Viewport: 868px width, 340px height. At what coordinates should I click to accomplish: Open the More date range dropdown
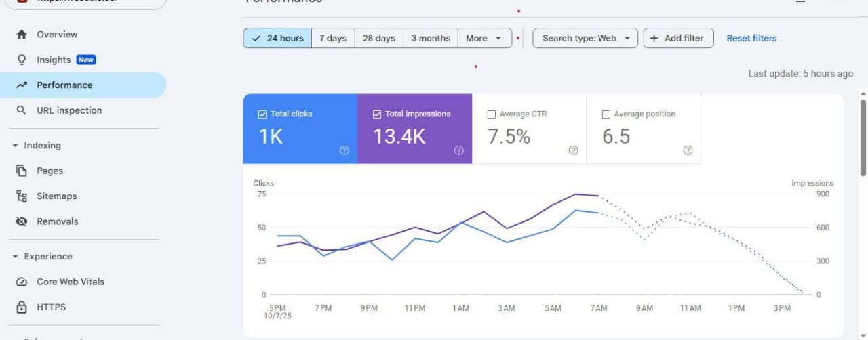click(x=484, y=38)
